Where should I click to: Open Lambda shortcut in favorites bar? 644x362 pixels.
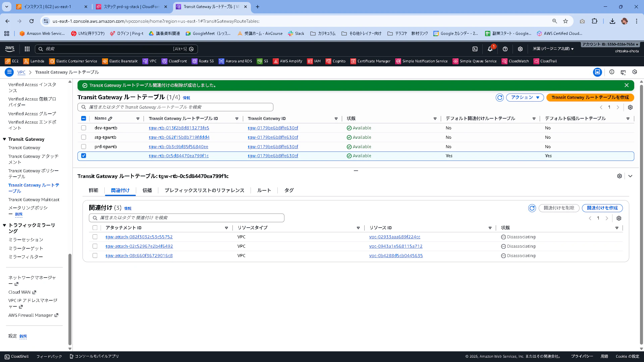coord(34,61)
